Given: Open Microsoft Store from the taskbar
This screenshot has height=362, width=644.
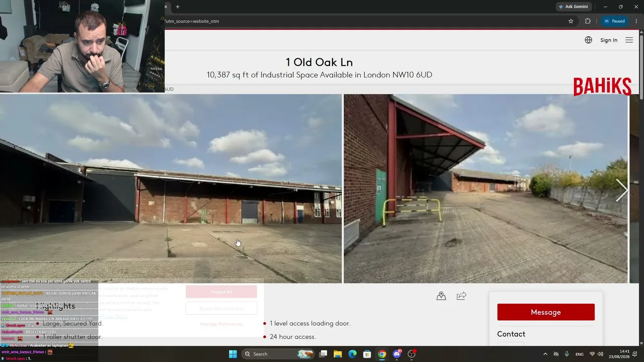Looking at the screenshot, I should [367, 354].
